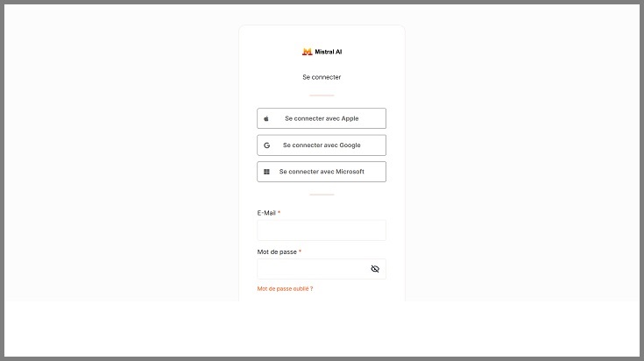The image size is (644, 361).
Task: Sign in with the Microsoft button
Action: (322, 172)
